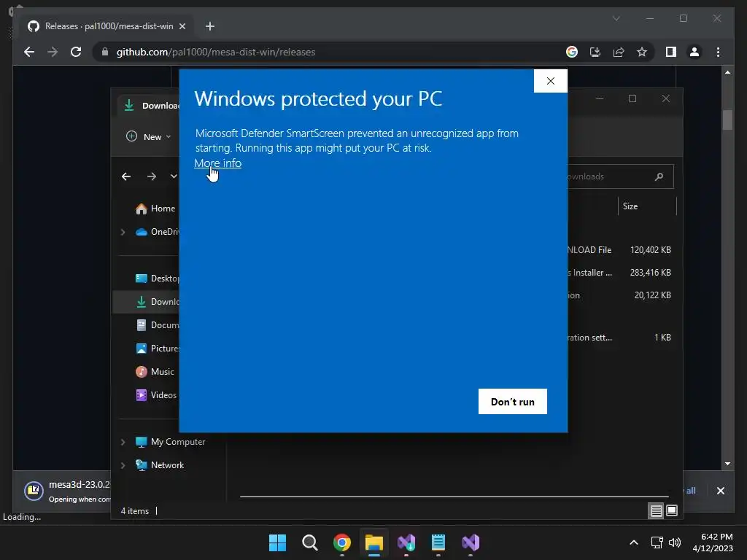Open Documents folder in sidebar
The height and width of the screenshot is (560, 747).
tap(158, 325)
